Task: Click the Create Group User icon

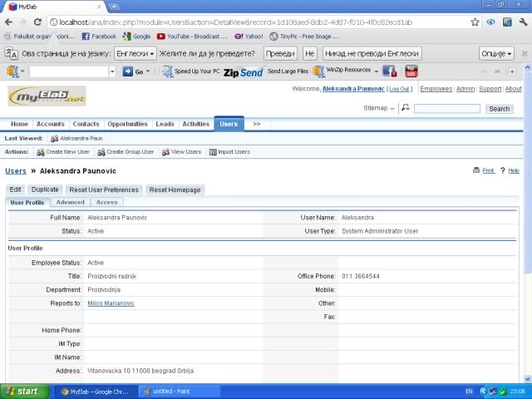Action: coord(101,152)
